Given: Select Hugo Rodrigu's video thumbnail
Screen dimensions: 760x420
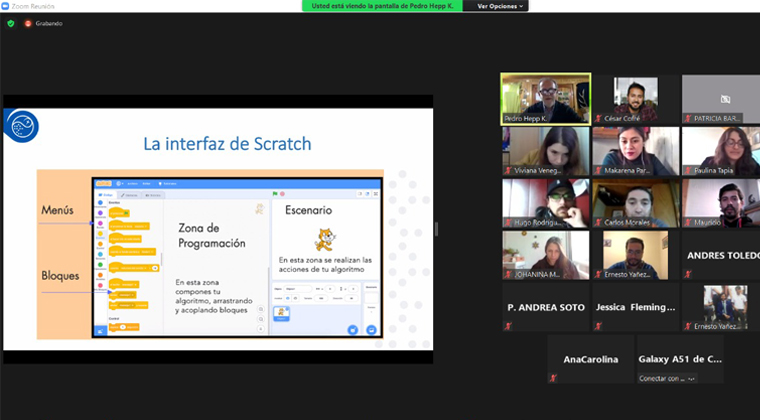Looking at the screenshot, I should pos(546,203).
